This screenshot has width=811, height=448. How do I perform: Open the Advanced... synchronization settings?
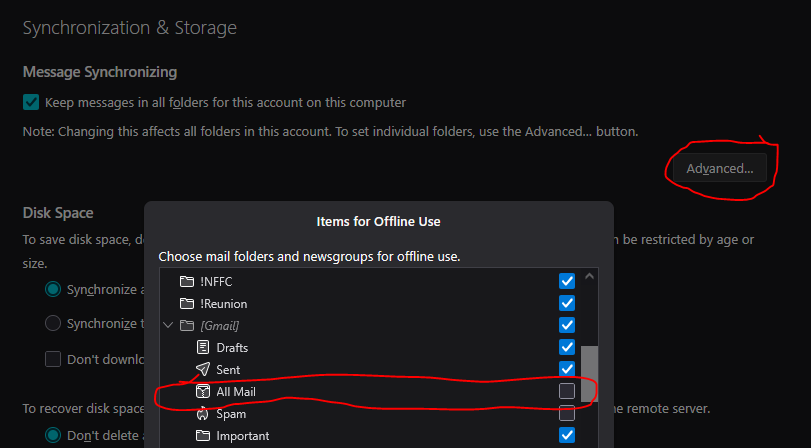pos(720,168)
